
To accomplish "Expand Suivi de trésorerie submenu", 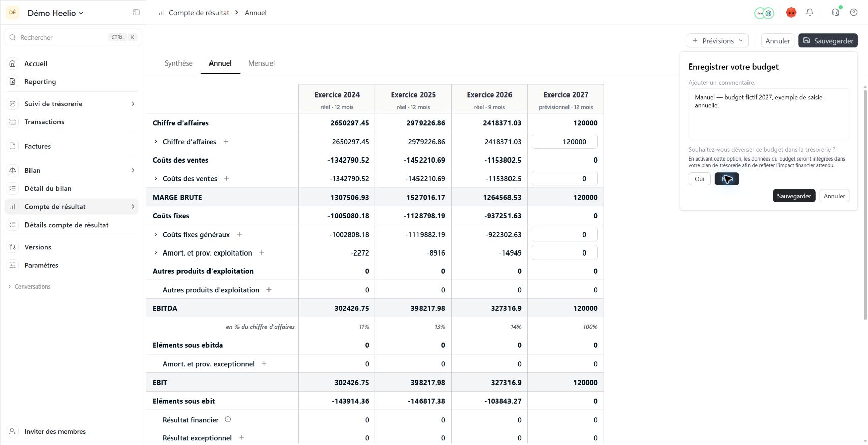I will click(x=133, y=104).
